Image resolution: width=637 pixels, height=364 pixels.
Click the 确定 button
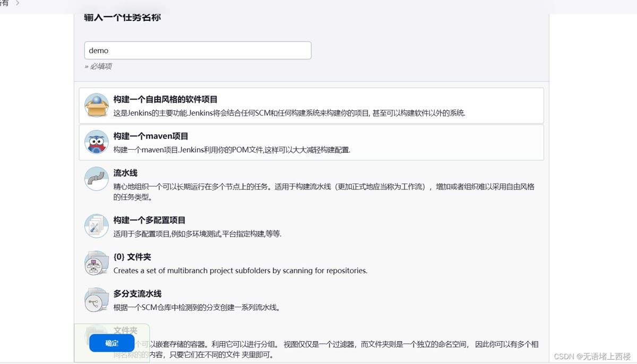(x=112, y=343)
